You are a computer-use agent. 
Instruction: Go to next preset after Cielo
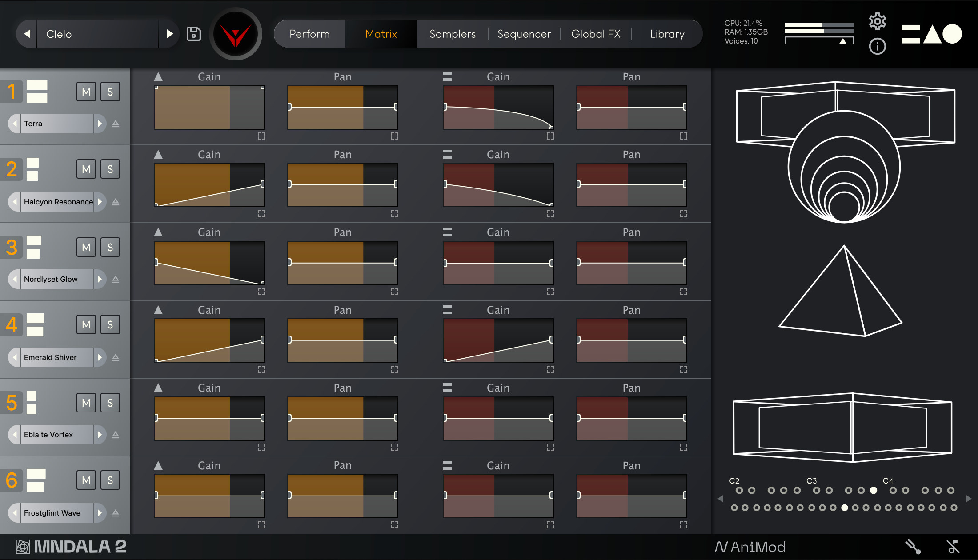(169, 34)
